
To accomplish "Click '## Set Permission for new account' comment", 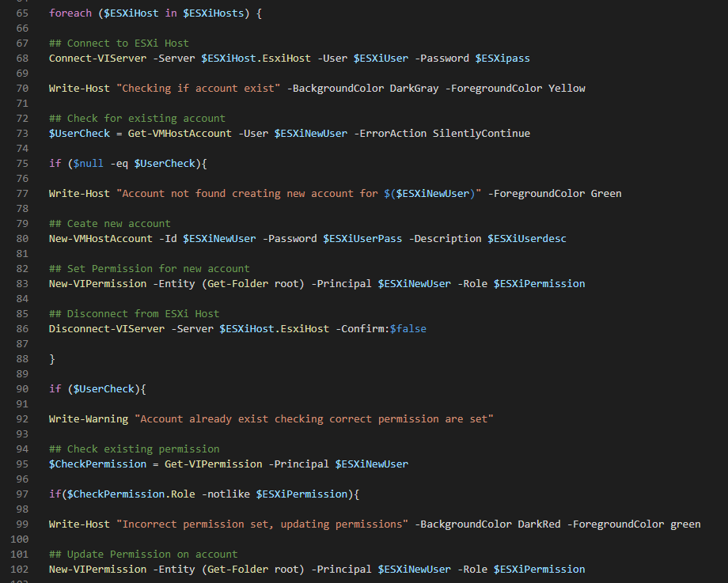I will pyautogui.click(x=149, y=269).
